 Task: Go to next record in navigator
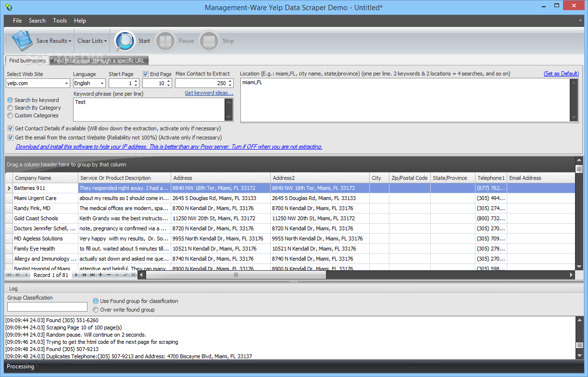76,275
